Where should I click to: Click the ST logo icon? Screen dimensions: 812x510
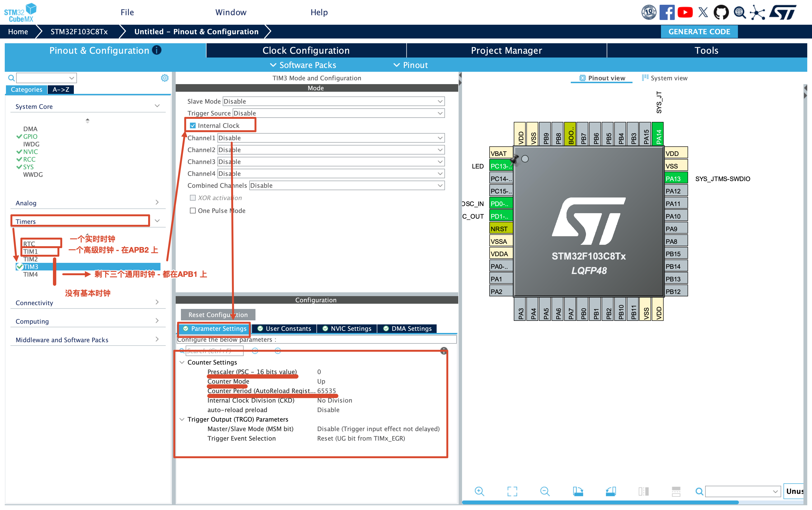pyautogui.click(x=783, y=13)
